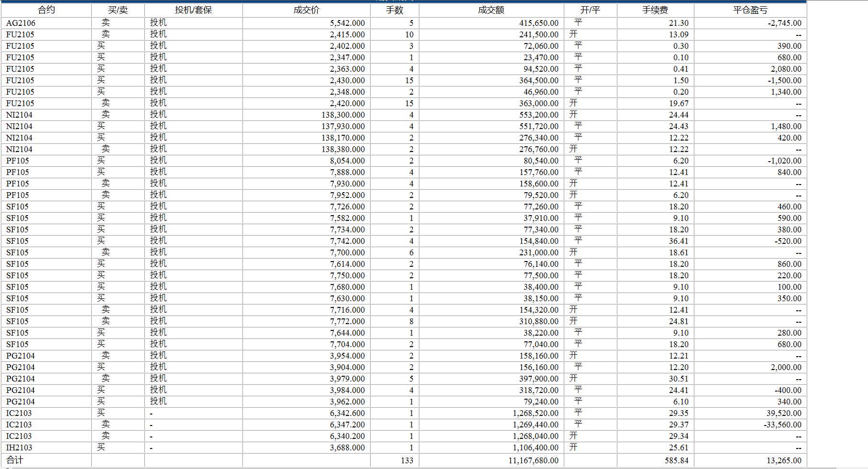Select the price 2,402.000
868x469 pixels.
(x=347, y=46)
